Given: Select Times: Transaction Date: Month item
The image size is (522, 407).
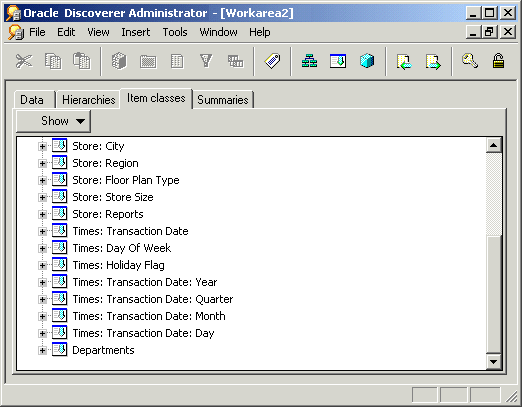Looking at the screenshot, I should click(x=149, y=316).
